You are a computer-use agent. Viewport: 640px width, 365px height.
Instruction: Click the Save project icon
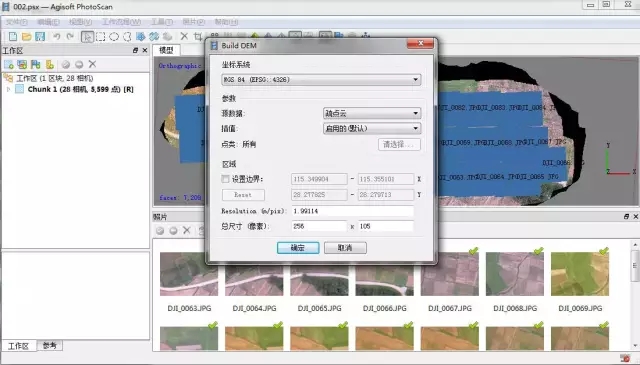tap(40, 37)
